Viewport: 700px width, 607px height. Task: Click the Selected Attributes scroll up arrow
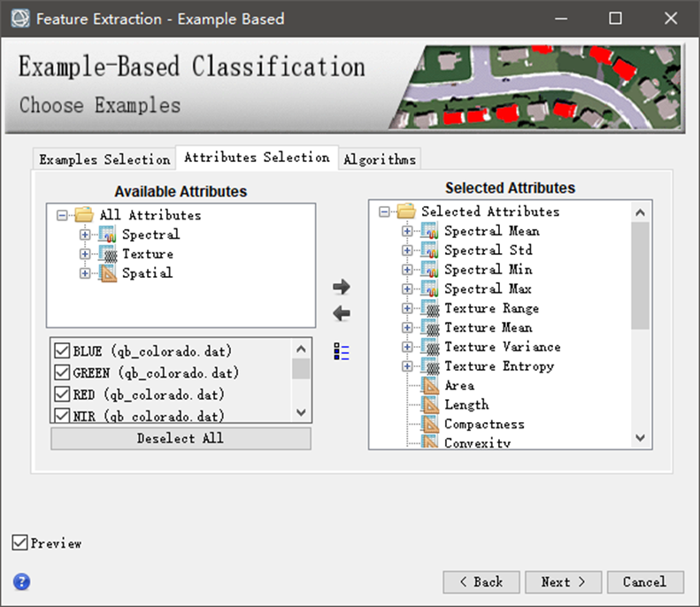coord(640,212)
